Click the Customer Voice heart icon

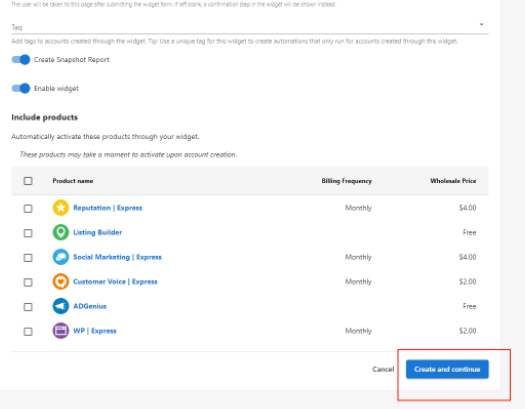(x=61, y=281)
